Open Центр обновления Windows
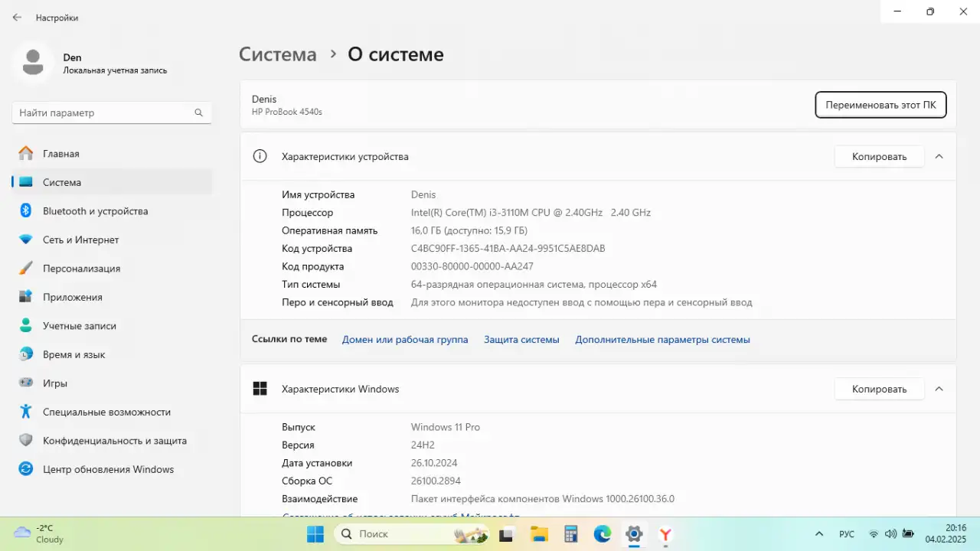This screenshot has width=980, height=551. coord(113,469)
